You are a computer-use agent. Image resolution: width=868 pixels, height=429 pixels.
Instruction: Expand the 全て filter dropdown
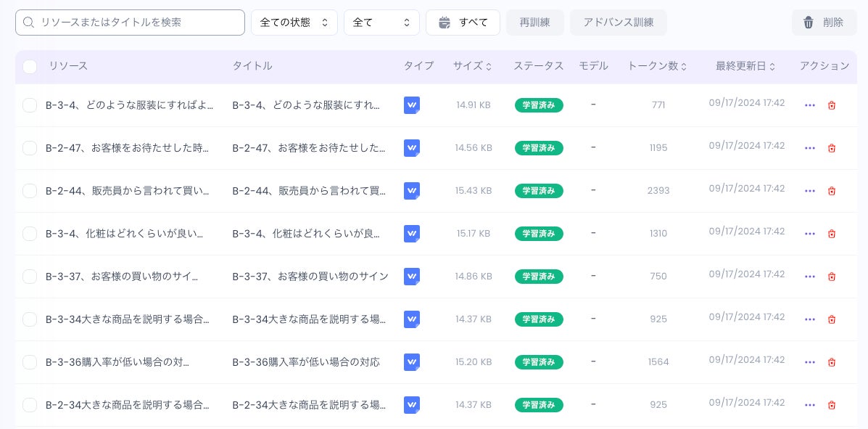(x=381, y=23)
